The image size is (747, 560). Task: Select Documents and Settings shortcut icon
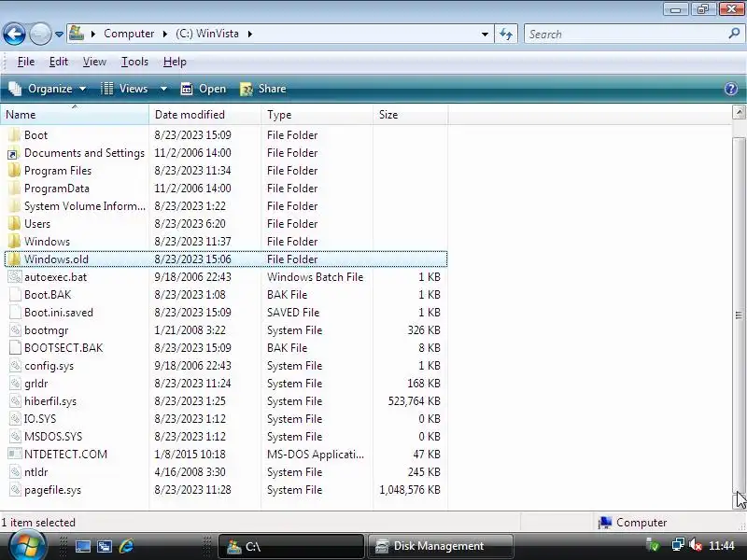click(x=13, y=153)
